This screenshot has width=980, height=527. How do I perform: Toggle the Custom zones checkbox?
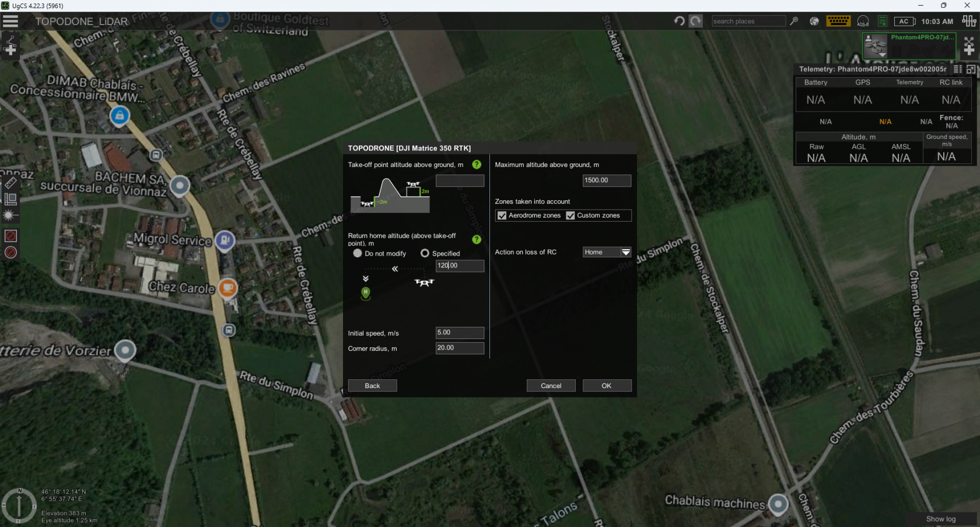(x=570, y=215)
